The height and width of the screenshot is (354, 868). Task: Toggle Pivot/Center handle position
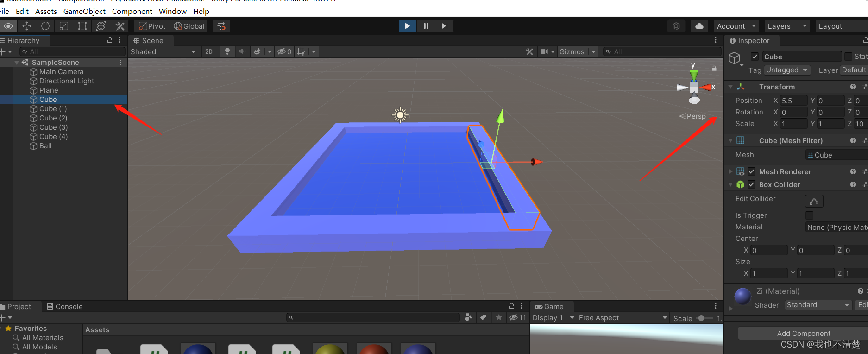tap(152, 26)
